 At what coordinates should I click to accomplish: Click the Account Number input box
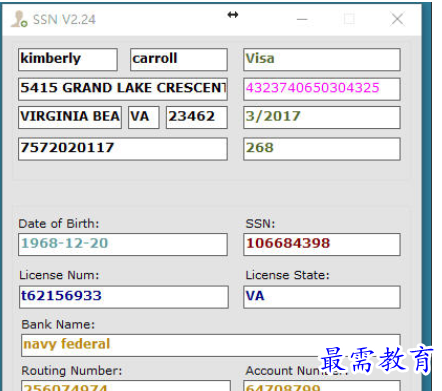[x=322, y=386]
